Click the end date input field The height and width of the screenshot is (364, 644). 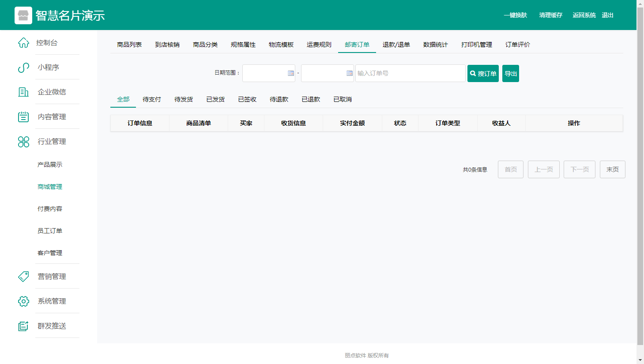coord(328,73)
